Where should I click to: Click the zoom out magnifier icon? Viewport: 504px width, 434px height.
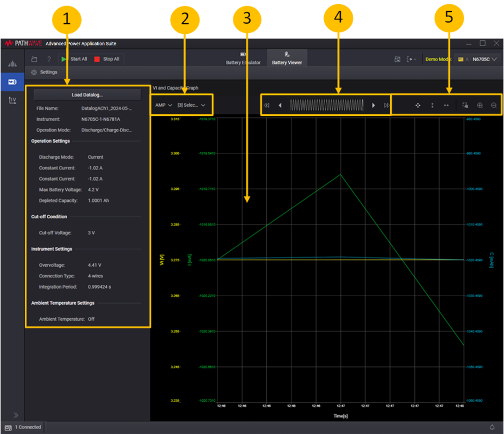pyautogui.click(x=494, y=105)
